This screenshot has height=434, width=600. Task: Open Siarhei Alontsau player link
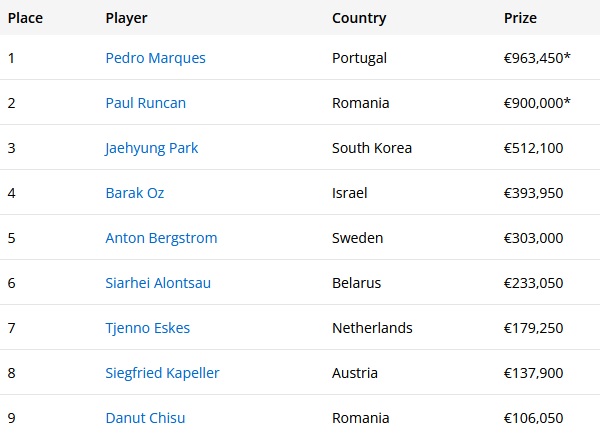(x=158, y=283)
